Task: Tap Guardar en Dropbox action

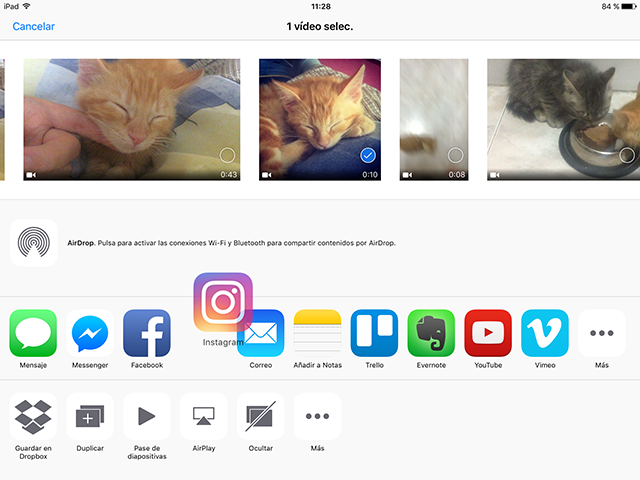Action: 33,416
